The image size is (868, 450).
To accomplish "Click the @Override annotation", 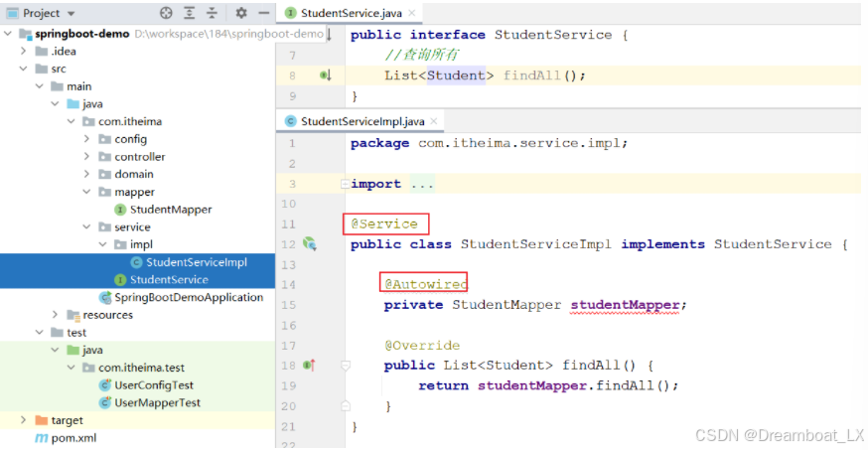I will pyautogui.click(x=422, y=346).
